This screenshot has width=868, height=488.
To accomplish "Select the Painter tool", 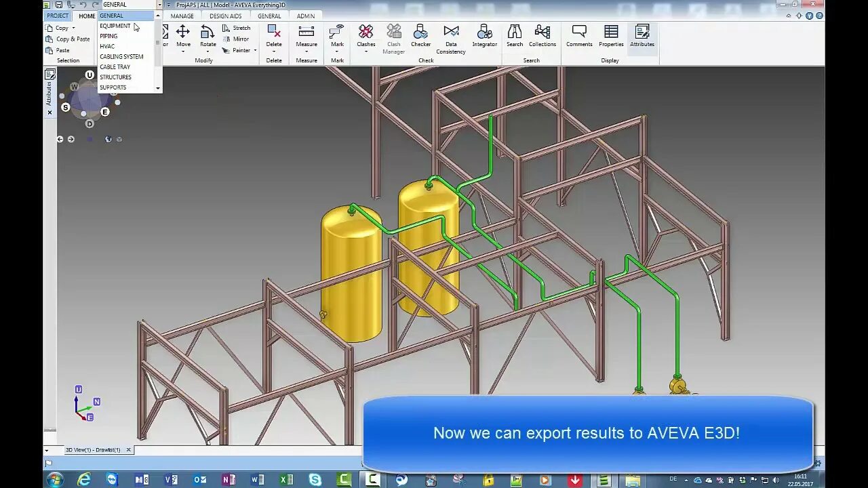I will tap(237, 50).
